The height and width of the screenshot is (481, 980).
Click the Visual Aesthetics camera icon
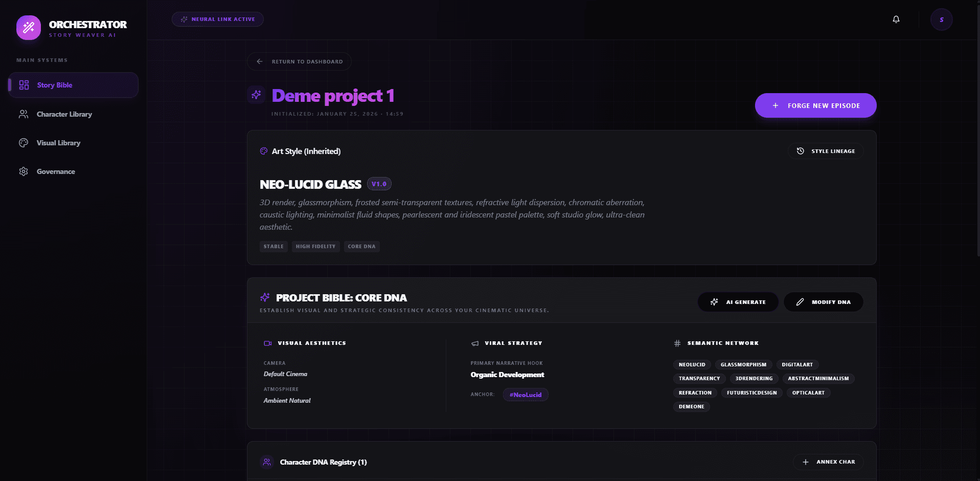coord(267,343)
